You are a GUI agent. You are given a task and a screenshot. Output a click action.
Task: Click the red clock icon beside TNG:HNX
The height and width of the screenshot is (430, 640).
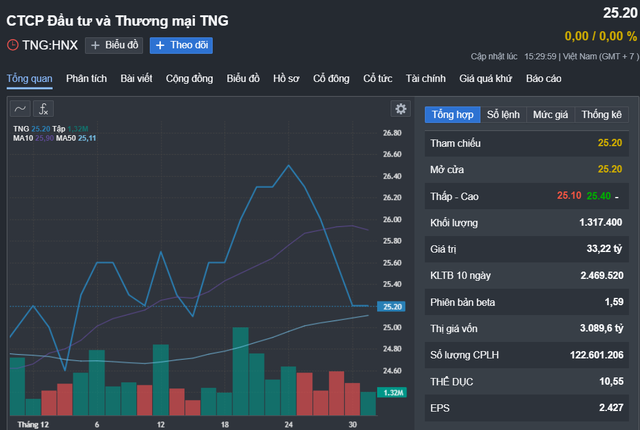click(x=13, y=45)
